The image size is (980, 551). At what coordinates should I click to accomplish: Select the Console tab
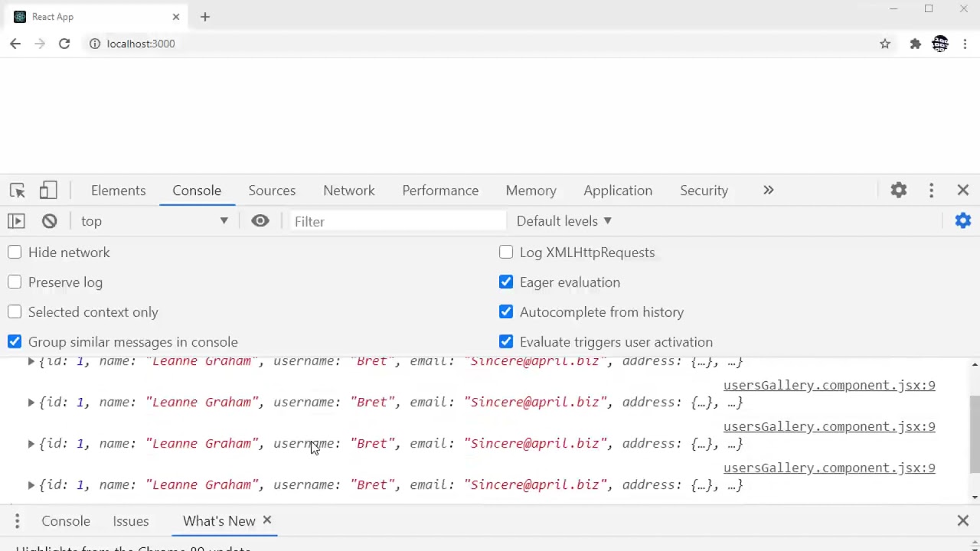pyautogui.click(x=197, y=191)
